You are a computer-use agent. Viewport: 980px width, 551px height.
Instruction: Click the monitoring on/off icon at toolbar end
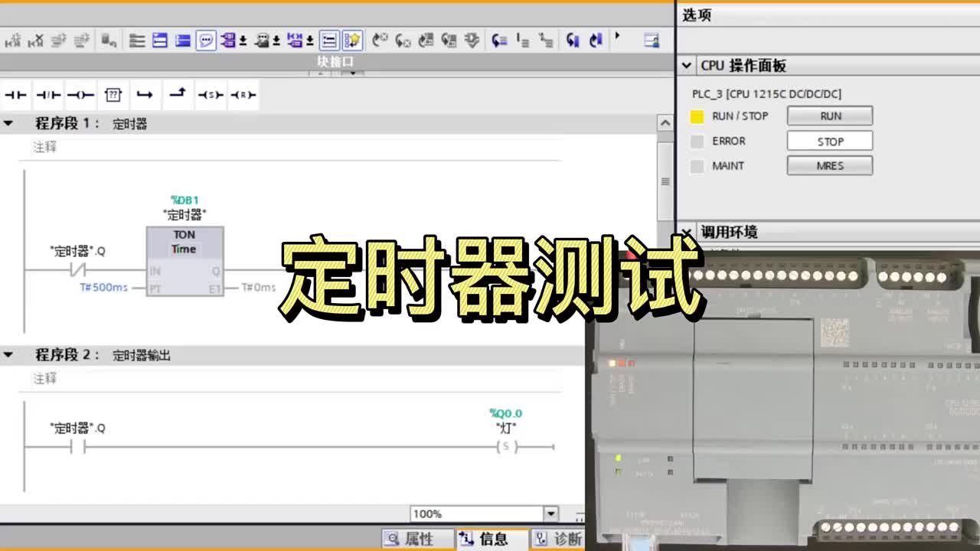[651, 41]
